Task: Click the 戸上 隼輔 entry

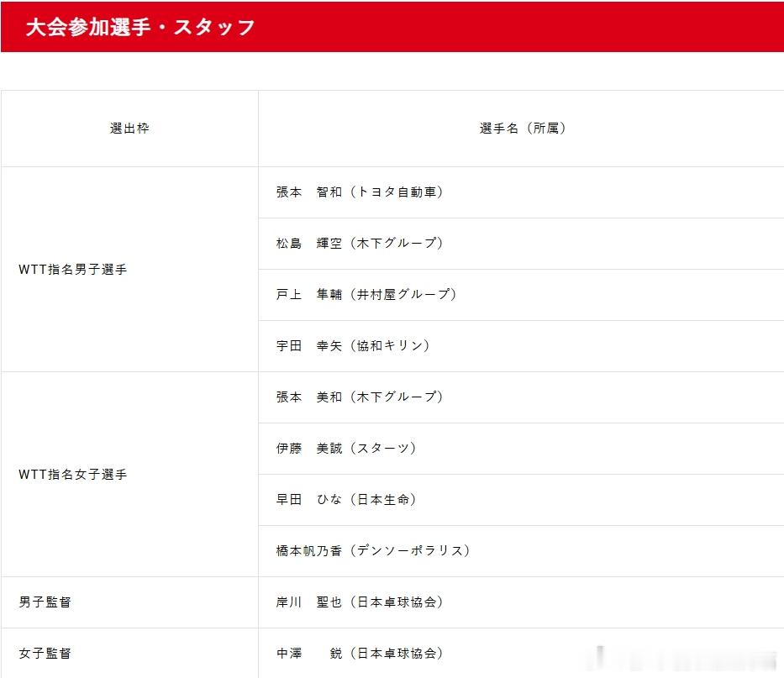Action: click(366, 295)
